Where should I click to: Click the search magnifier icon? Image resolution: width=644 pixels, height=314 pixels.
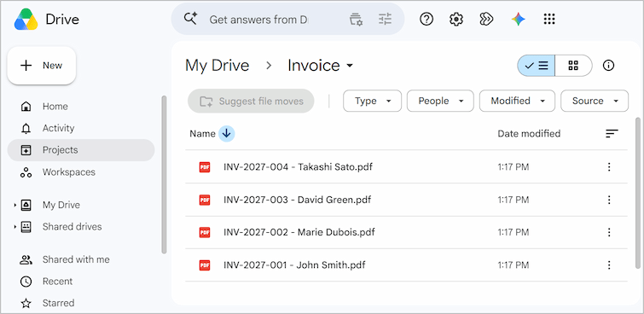click(190, 19)
